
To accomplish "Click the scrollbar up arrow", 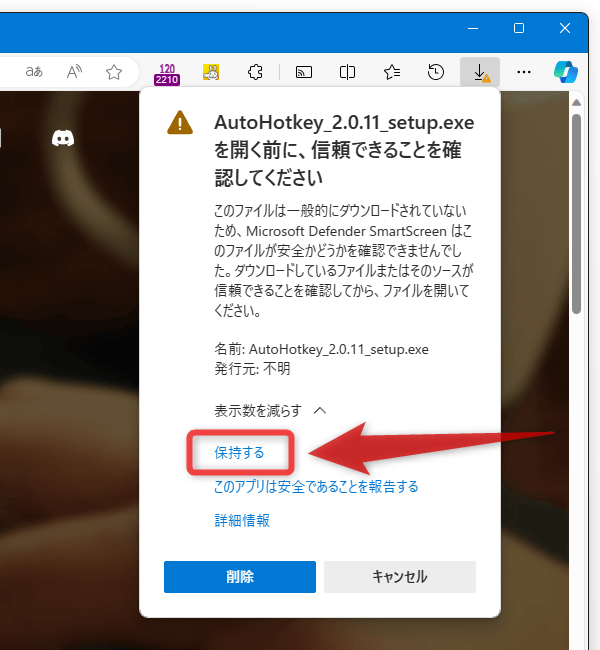I will click(576, 102).
